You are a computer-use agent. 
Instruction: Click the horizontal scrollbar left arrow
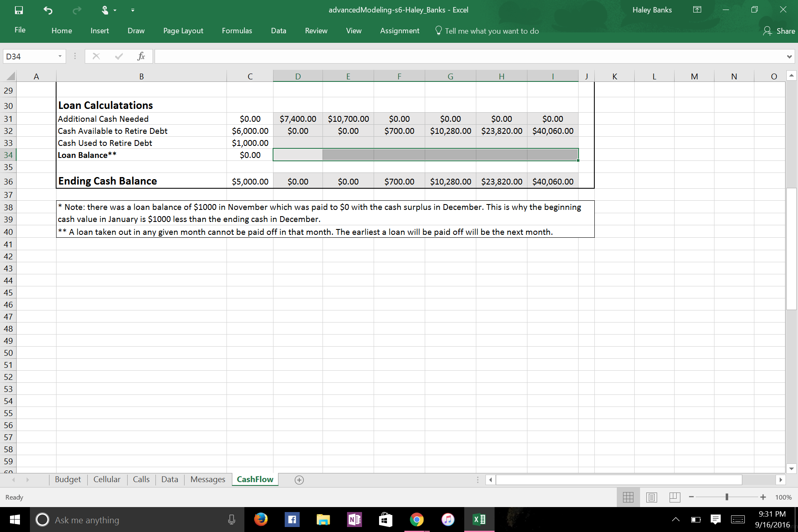coord(490,480)
